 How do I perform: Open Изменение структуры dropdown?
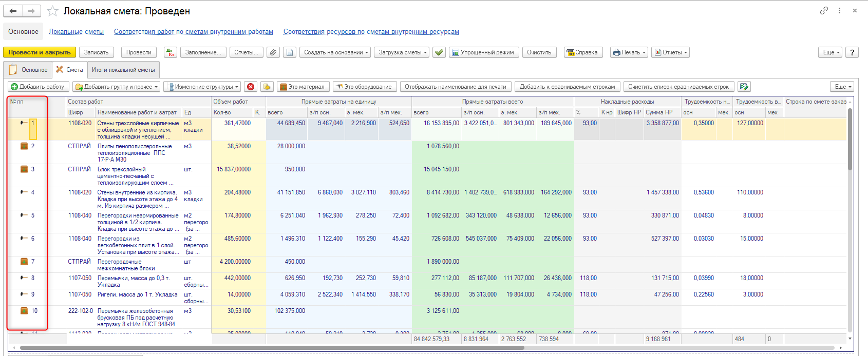tap(202, 87)
